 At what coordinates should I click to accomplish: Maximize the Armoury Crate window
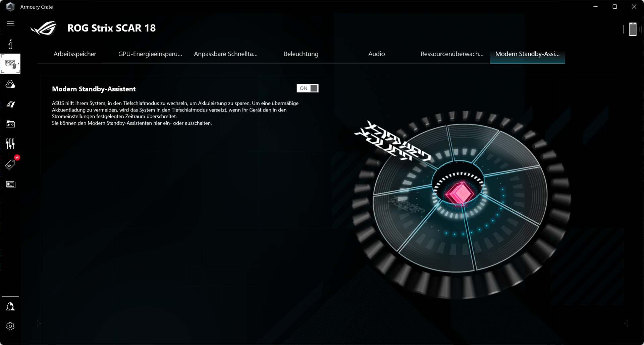pyautogui.click(x=614, y=7)
